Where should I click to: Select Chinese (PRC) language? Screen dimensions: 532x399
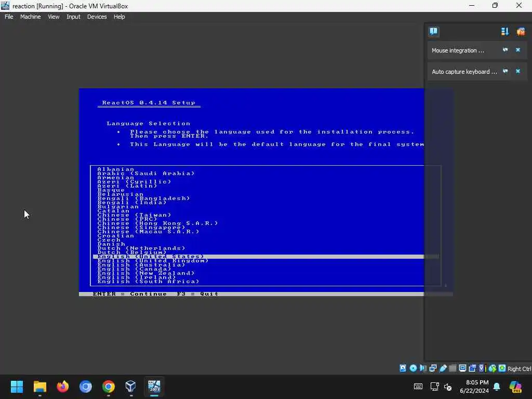[x=127, y=219]
